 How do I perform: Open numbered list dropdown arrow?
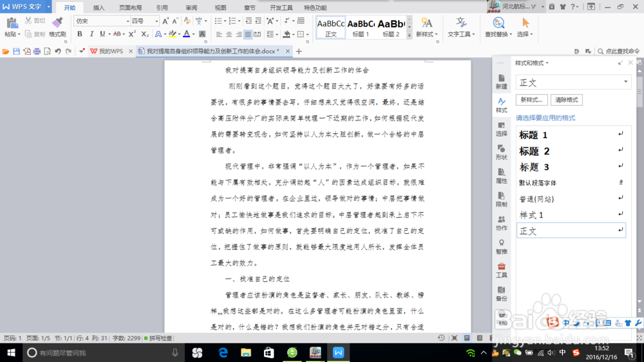[239, 21]
